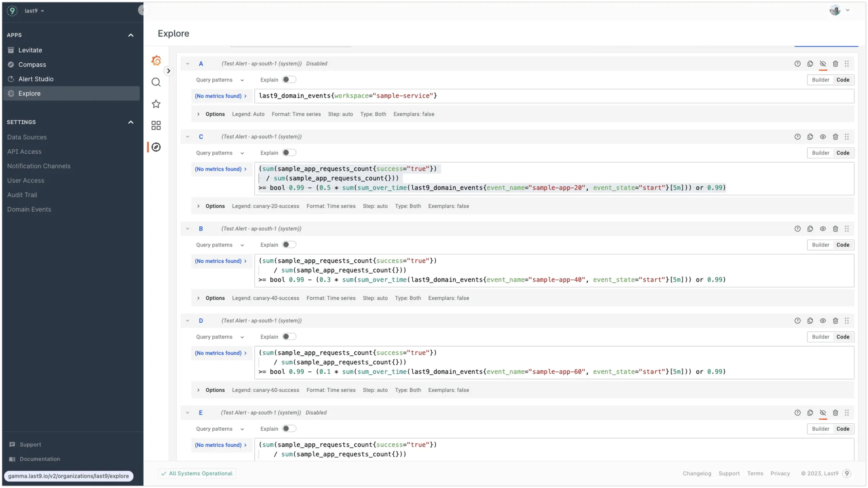Click query A code editor field
The image size is (868, 488).
click(x=554, y=96)
